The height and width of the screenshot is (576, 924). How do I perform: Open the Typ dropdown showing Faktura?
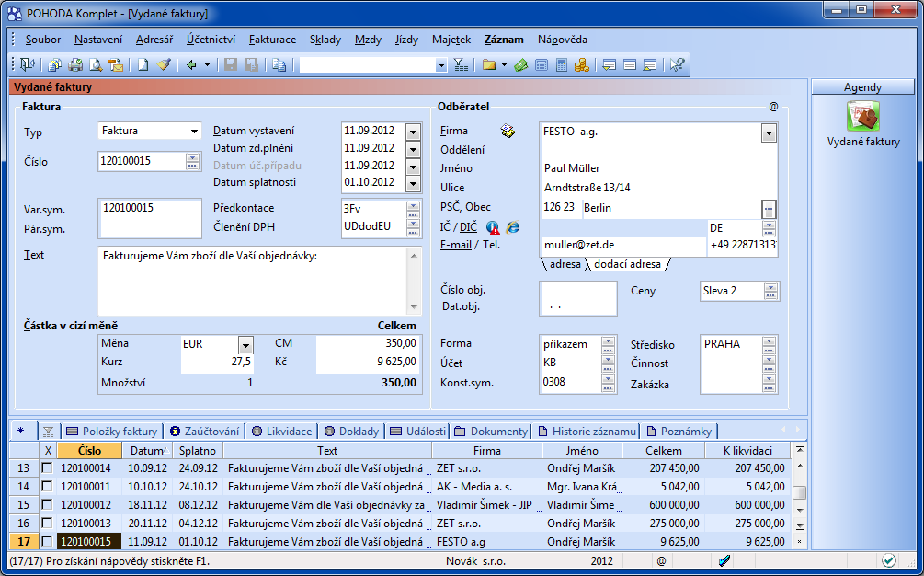tap(195, 131)
